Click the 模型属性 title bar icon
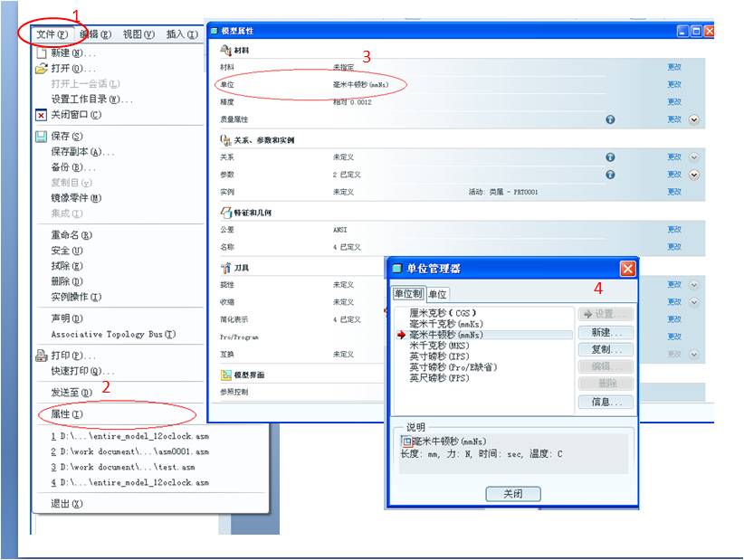The image size is (744, 560). click(214, 32)
